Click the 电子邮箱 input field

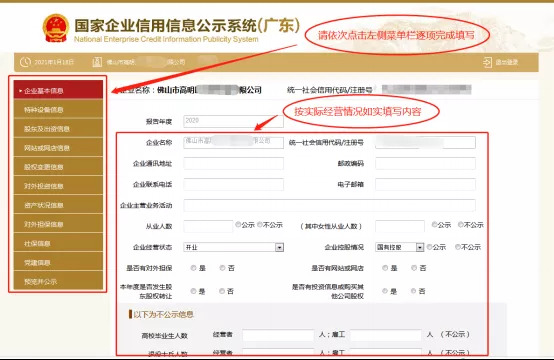coord(425,184)
